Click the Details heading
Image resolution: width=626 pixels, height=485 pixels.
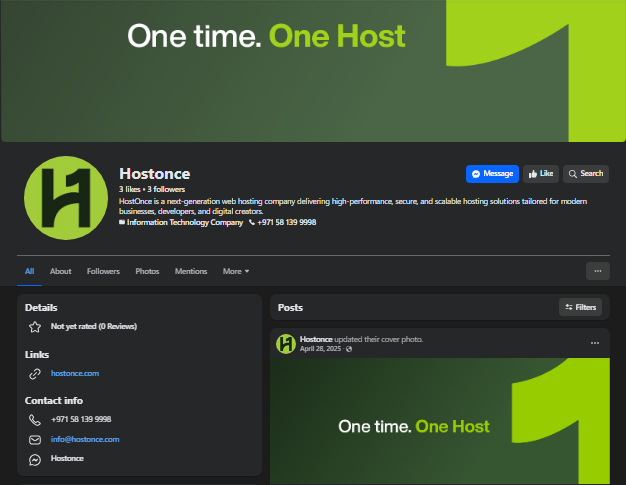tap(41, 307)
